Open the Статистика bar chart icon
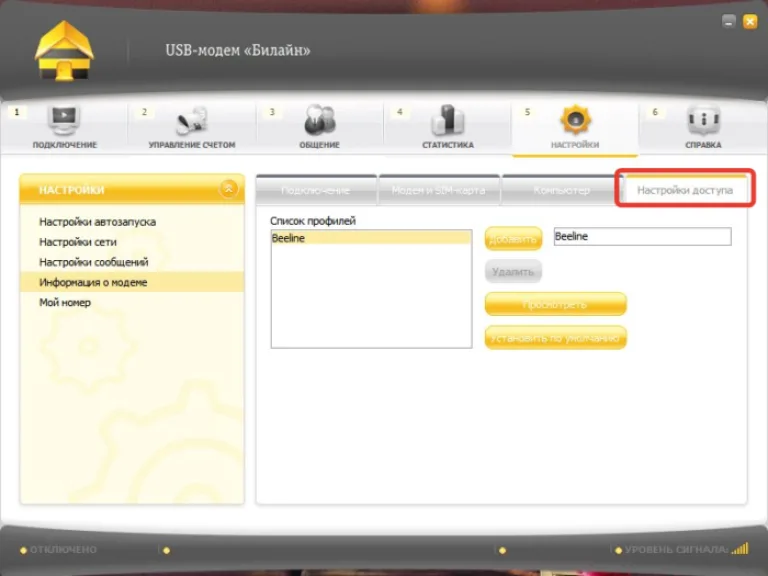 point(448,120)
